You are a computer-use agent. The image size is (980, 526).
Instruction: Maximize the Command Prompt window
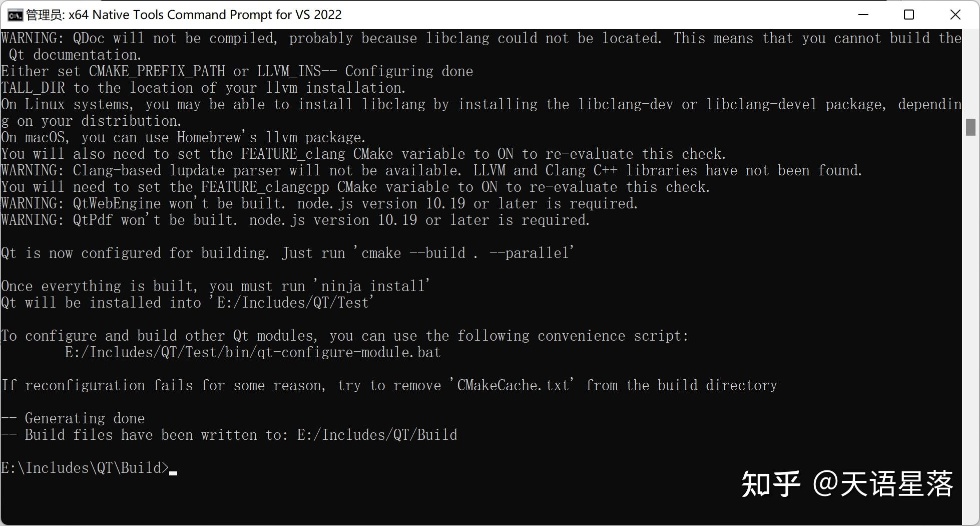pyautogui.click(x=908, y=15)
